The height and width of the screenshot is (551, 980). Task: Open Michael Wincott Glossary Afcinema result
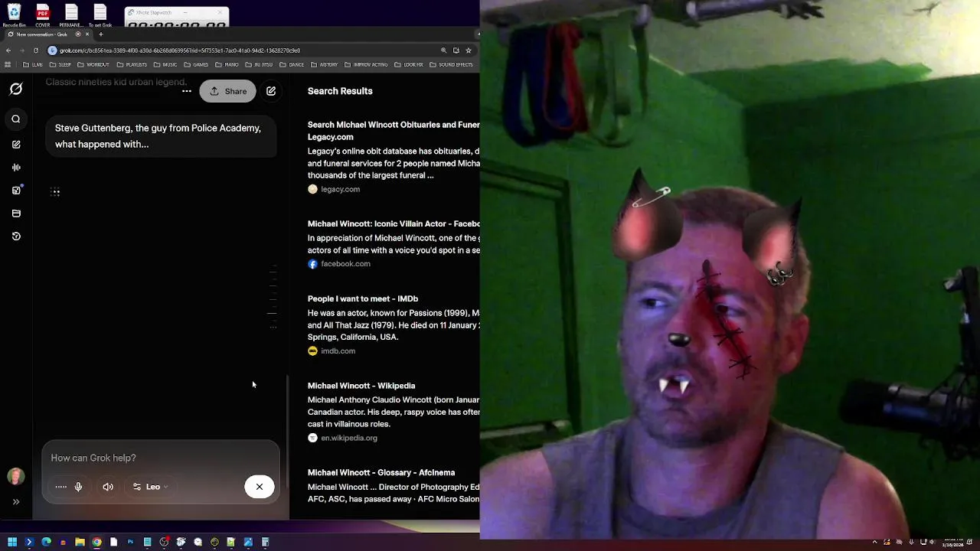pos(381,473)
